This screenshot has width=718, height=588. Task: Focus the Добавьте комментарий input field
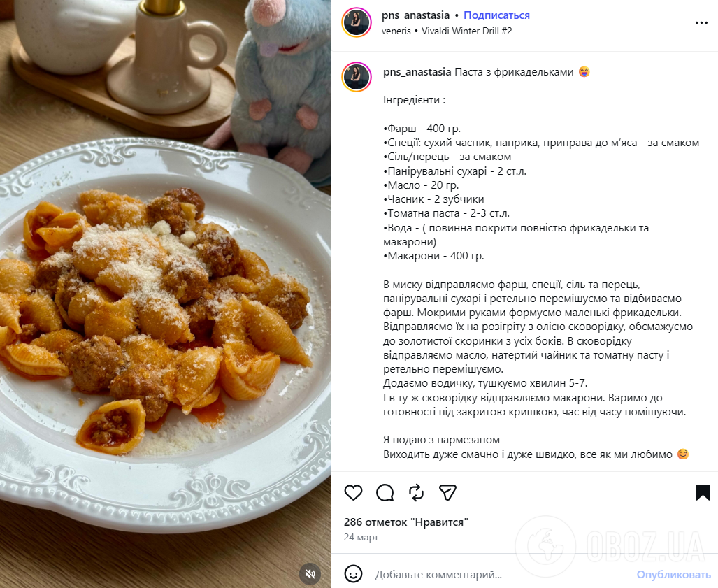pyautogui.click(x=501, y=574)
